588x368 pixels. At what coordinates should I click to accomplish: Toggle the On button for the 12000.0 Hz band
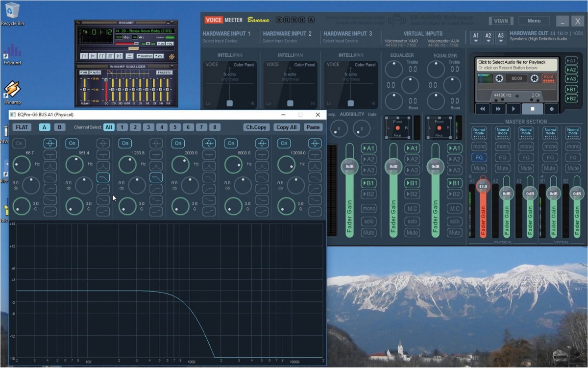click(284, 143)
